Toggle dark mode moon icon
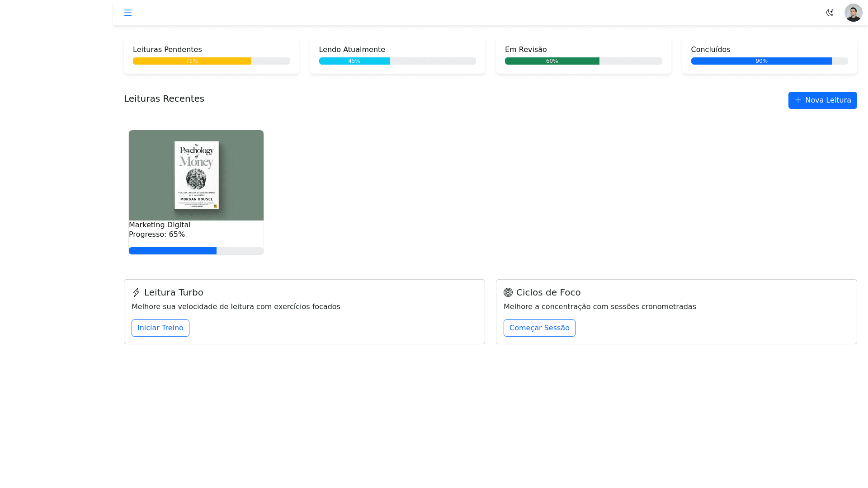Screen dimensions: 868x488 tap(830, 13)
